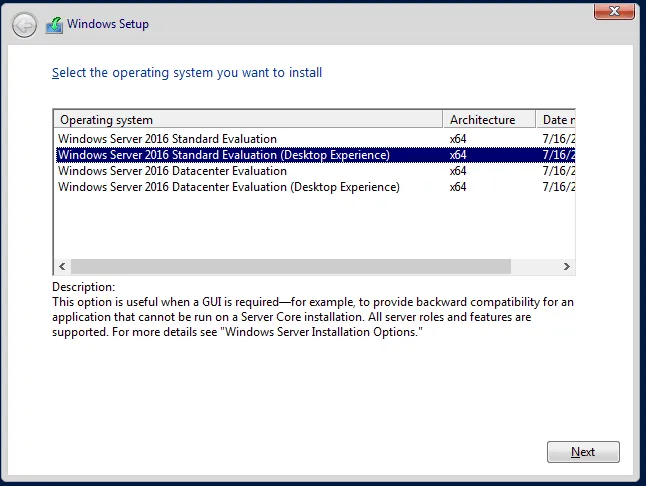Click the date in Datacenter Evaluation row

(x=559, y=171)
